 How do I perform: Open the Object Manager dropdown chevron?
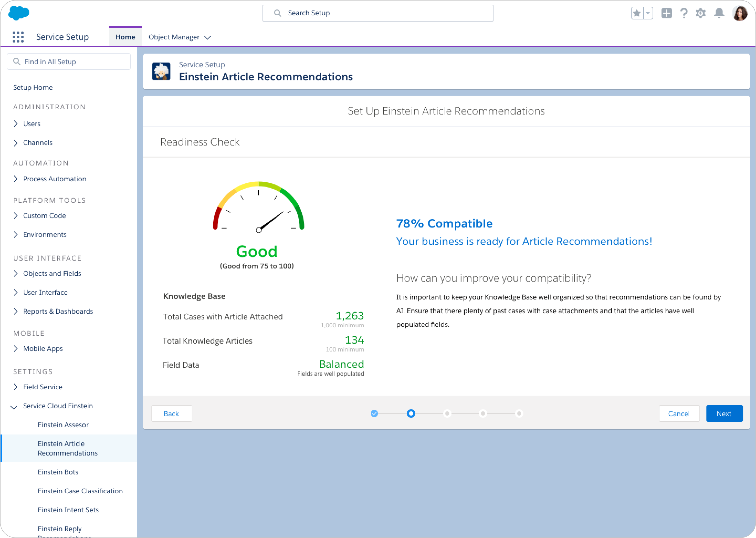tap(208, 38)
